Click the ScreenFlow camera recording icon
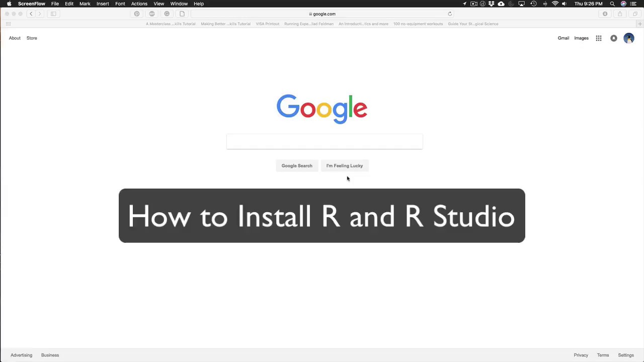 tap(473, 4)
